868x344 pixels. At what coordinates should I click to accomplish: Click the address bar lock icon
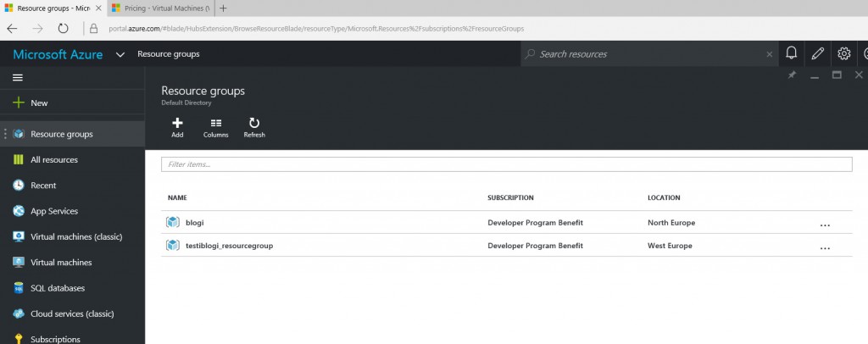pos(93,28)
